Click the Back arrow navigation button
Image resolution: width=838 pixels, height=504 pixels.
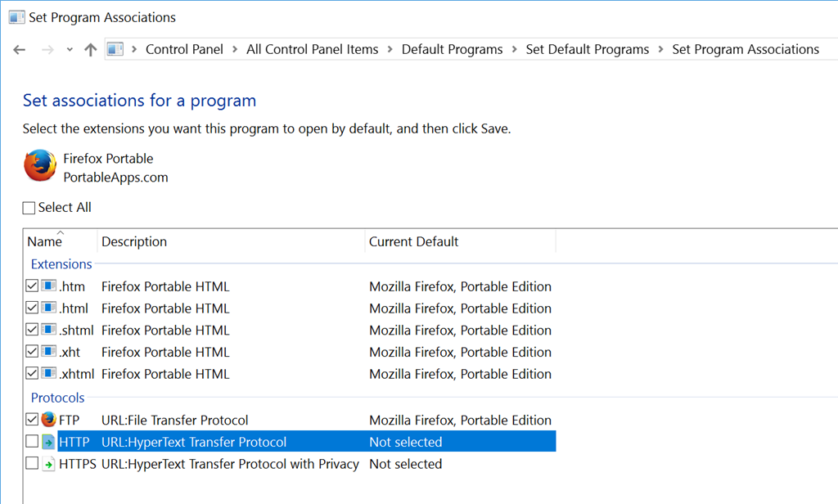point(20,50)
